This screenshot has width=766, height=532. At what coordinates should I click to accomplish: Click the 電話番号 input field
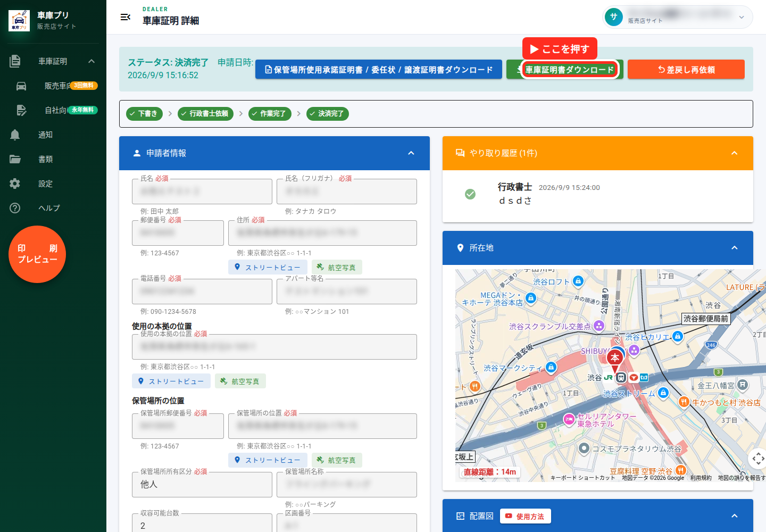202,292
